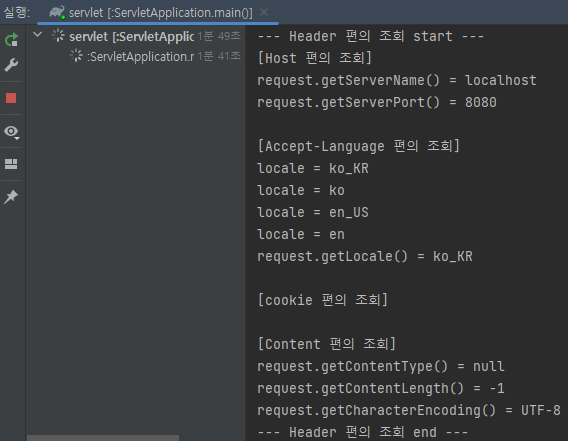Collapse the servlet [:ServletApplic tree node
The width and height of the screenshot is (568, 441).
click(38, 35)
